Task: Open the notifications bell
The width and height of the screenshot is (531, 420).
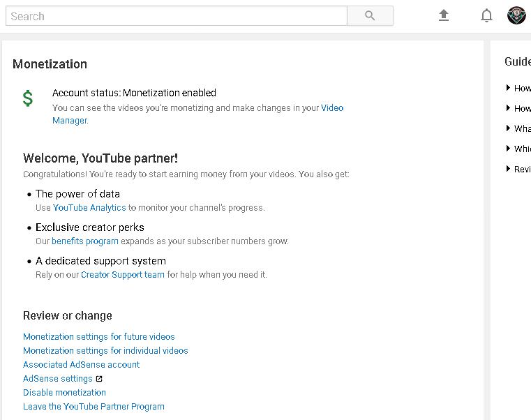Action: click(486, 15)
